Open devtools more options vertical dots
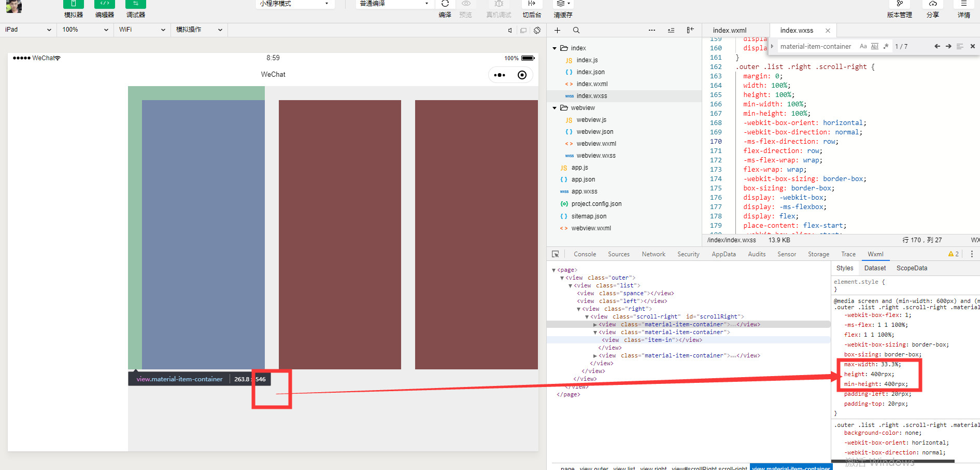 click(x=972, y=254)
